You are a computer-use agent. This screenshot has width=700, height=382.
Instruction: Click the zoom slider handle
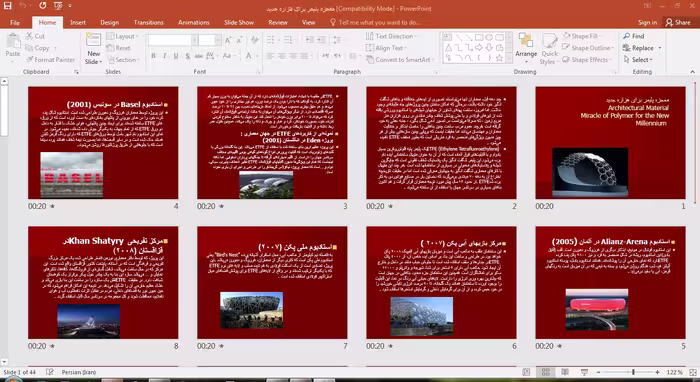click(x=633, y=372)
